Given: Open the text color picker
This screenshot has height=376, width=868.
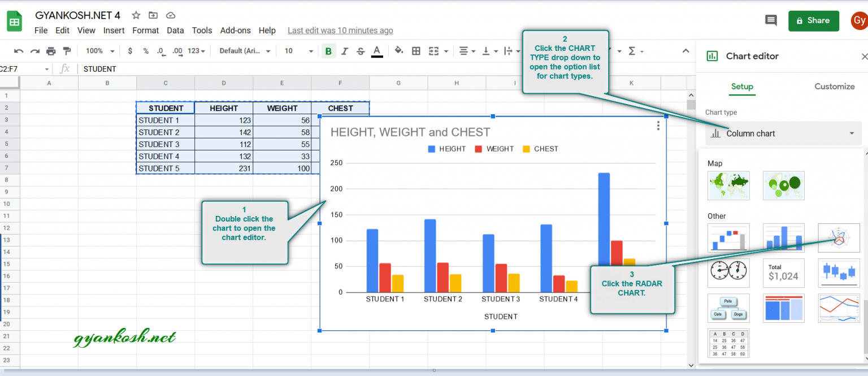Looking at the screenshot, I should tap(377, 51).
